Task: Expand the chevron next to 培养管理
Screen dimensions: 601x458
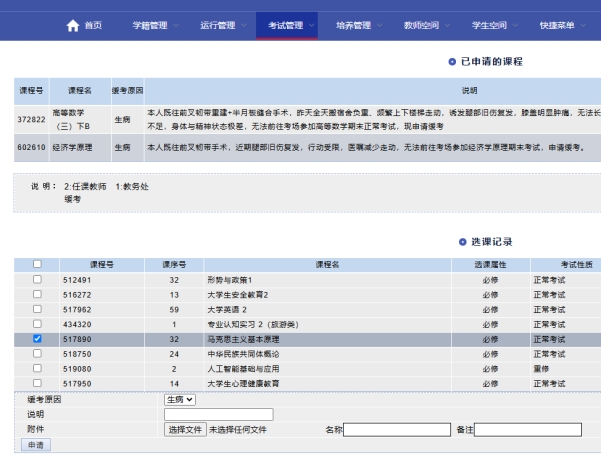Action: 379,25
